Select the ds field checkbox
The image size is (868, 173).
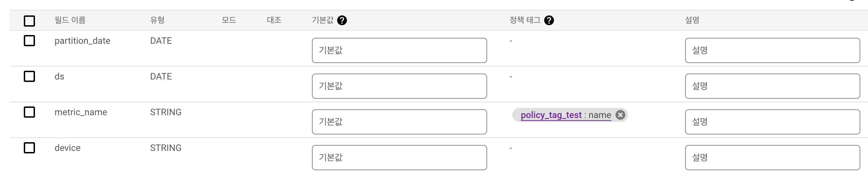point(29,76)
